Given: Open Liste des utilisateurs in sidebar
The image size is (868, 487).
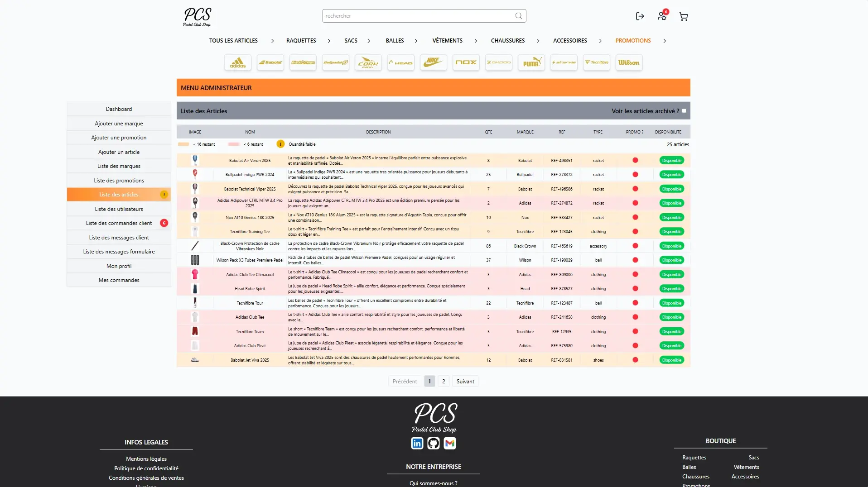Looking at the screenshot, I should tap(119, 209).
